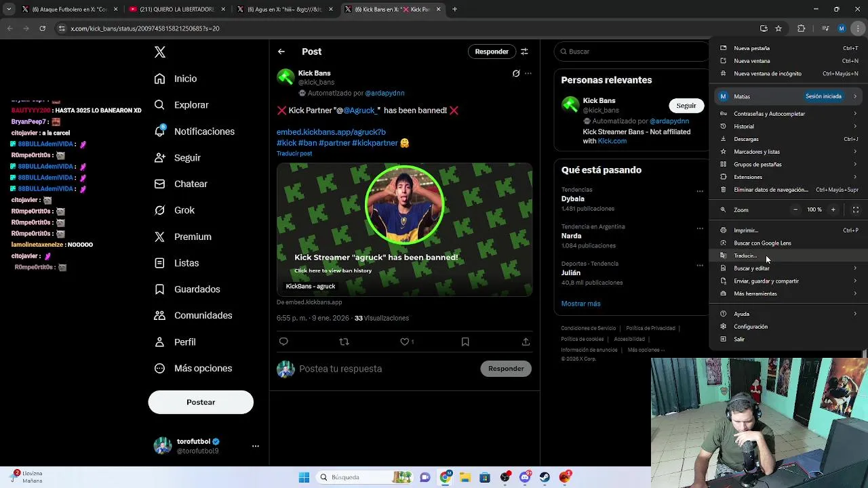The width and height of the screenshot is (868, 488).
Task: Select Nueva pestaña menu item
Action: [x=789, y=48]
